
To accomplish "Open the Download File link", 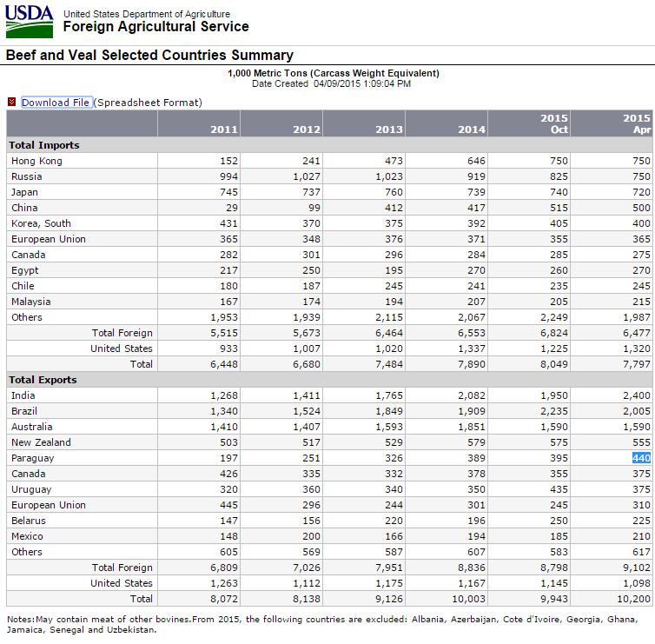I will [56, 103].
